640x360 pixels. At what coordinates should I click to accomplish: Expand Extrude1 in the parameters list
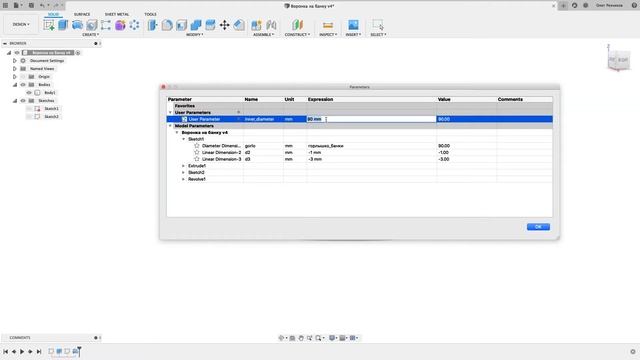pyautogui.click(x=183, y=166)
